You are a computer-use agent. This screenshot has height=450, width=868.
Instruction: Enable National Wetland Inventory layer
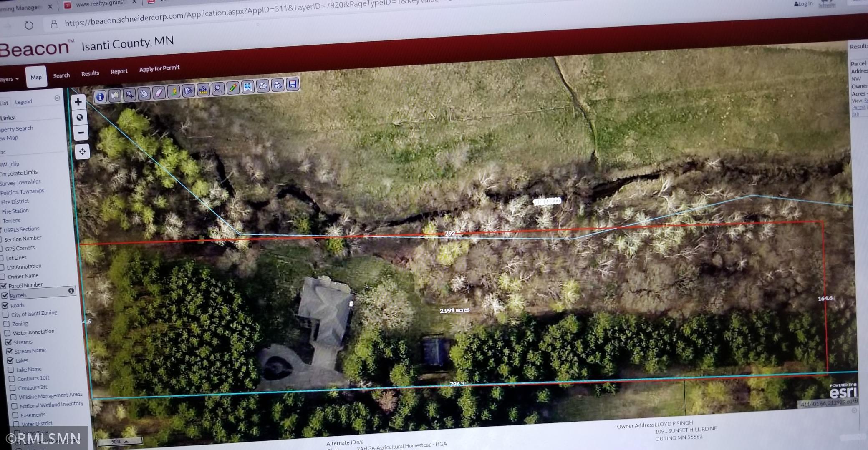[x=14, y=406]
